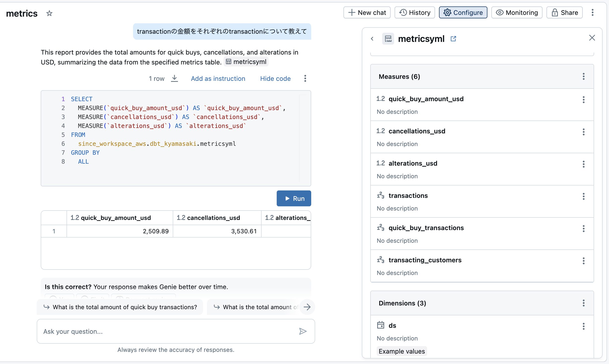
Task: Hide the SQL code block
Action: tap(275, 78)
